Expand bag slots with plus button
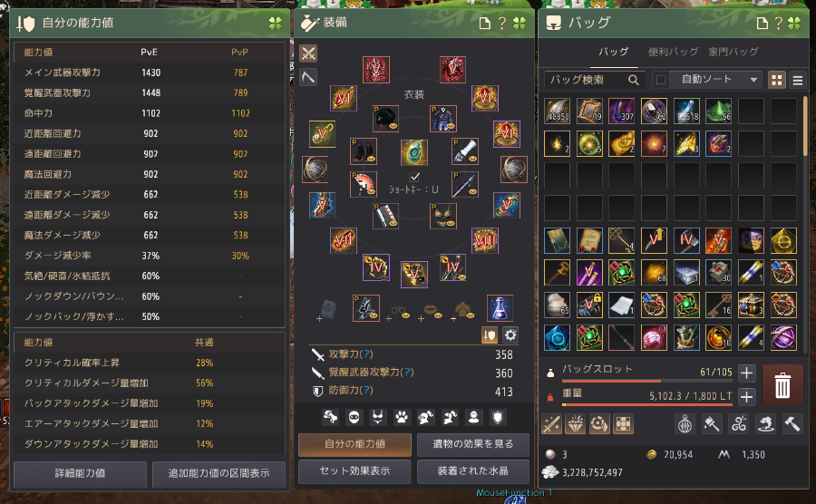 (747, 373)
